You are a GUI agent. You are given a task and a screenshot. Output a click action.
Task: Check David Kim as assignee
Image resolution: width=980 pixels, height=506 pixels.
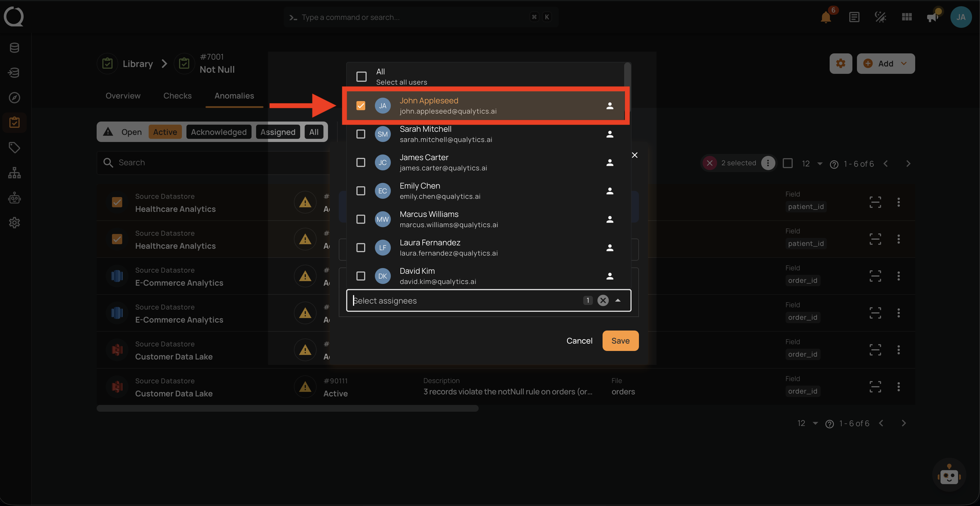(360, 276)
